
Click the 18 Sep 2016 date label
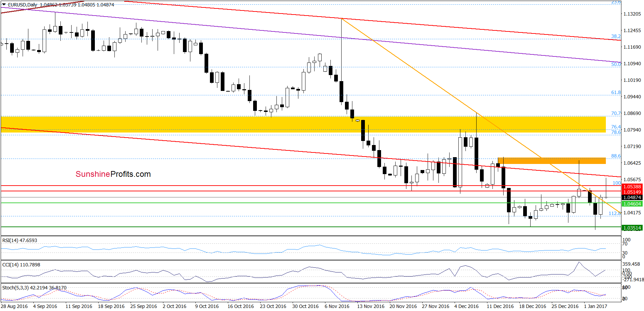click(111, 306)
